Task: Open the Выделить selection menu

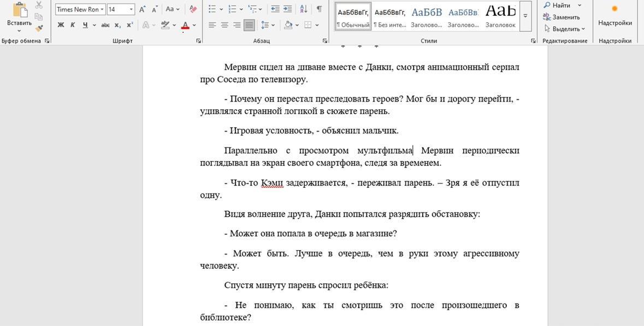Action: (x=565, y=29)
